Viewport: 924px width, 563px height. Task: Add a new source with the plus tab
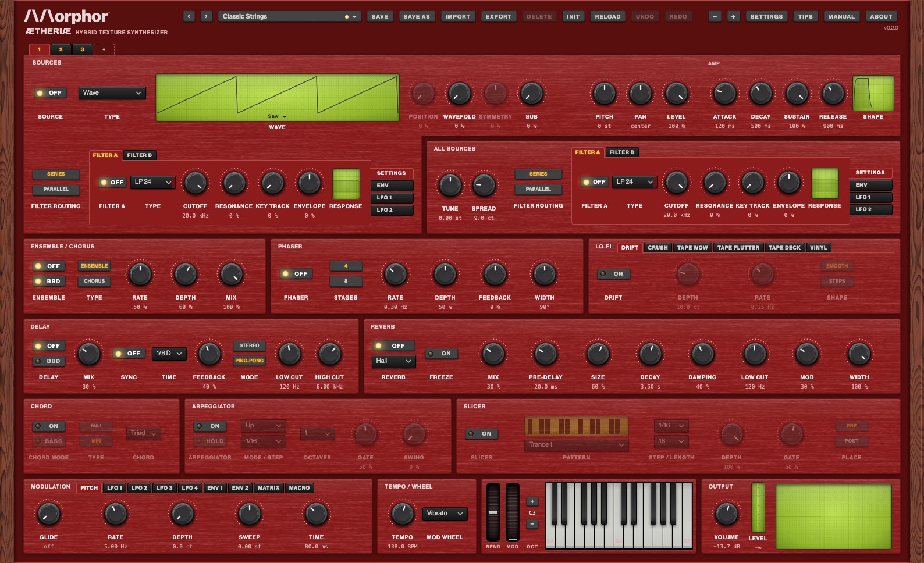(x=104, y=49)
